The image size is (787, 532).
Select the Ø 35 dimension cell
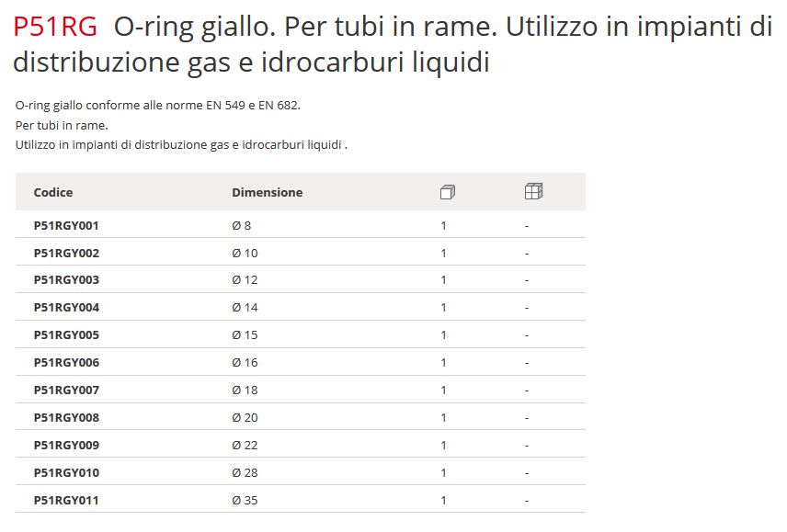click(245, 501)
